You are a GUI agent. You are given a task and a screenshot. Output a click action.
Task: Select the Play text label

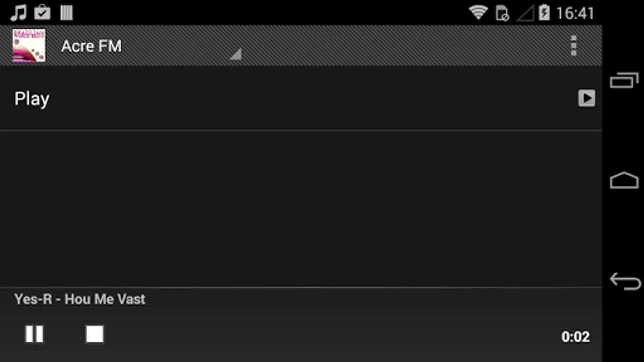tap(32, 99)
